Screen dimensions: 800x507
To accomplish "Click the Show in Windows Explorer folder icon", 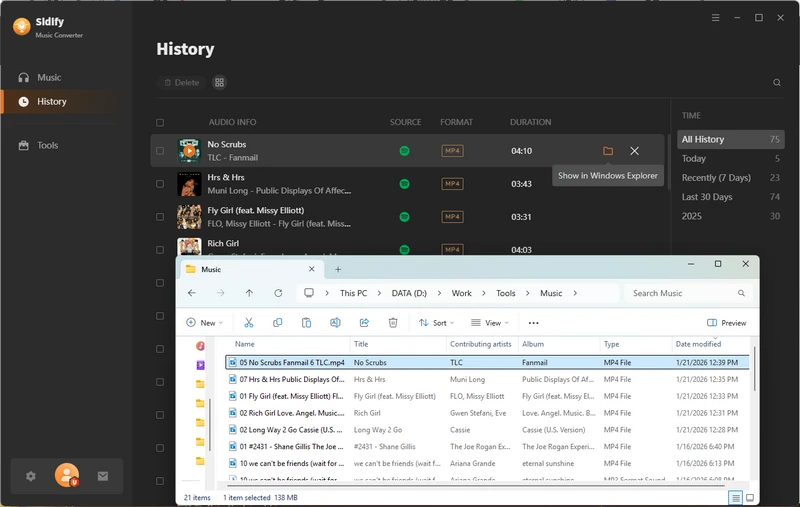I will click(608, 151).
